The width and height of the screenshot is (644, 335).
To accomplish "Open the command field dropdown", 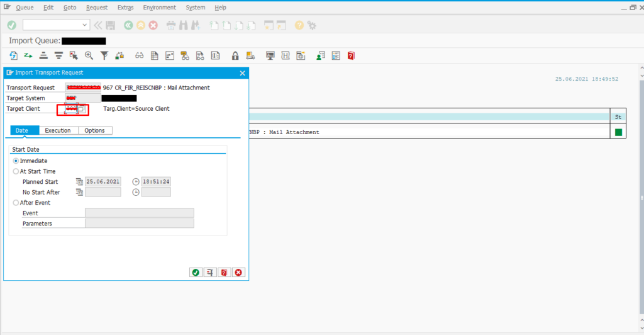I will coord(84,25).
